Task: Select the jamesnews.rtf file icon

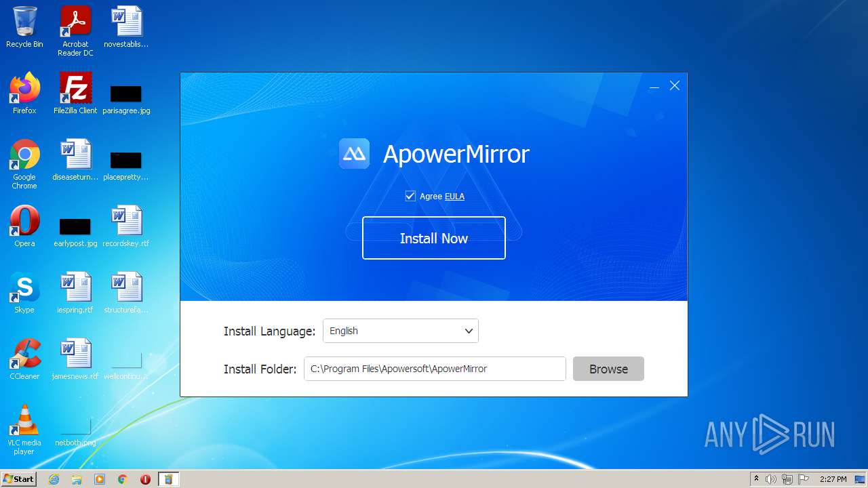Action: [x=75, y=359]
